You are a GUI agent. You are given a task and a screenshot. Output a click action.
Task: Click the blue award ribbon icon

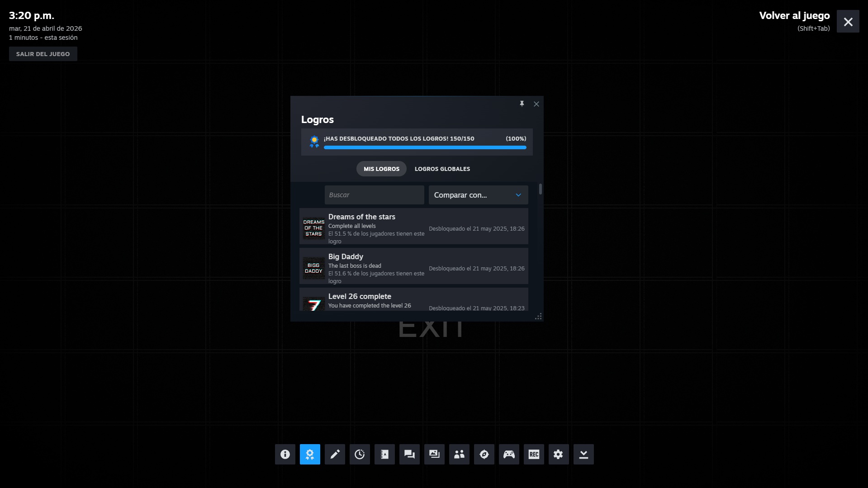(314, 142)
